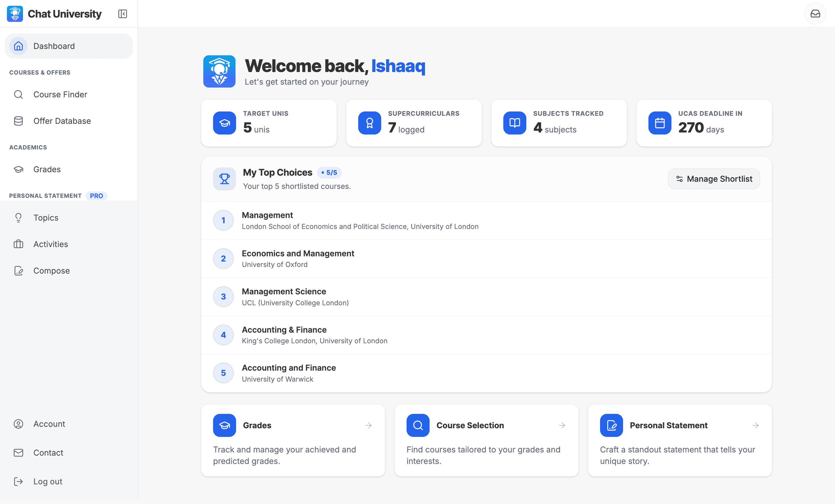Click the Chat University logo

[x=15, y=14]
